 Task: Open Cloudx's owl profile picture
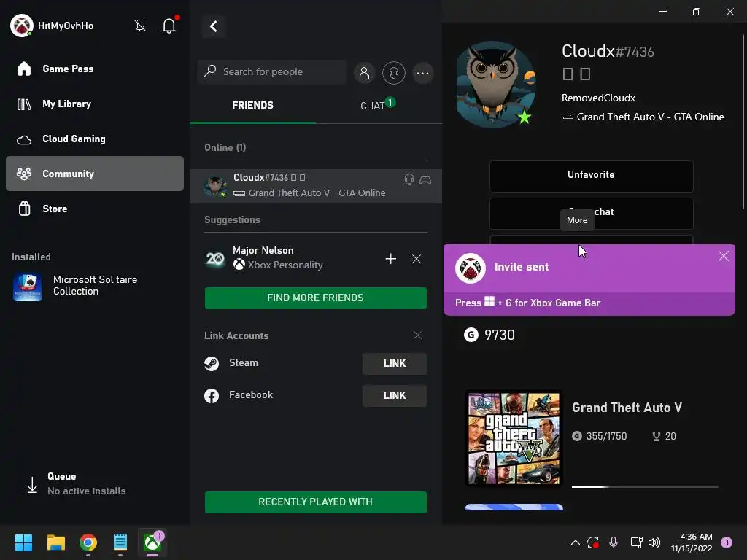tap(496, 85)
